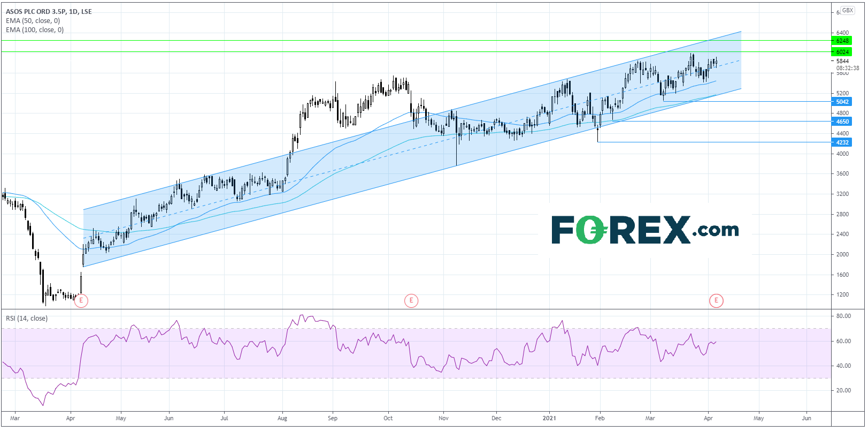Click the 08:32:38 countdown timer
This screenshot has height=432, width=868.
coord(848,69)
